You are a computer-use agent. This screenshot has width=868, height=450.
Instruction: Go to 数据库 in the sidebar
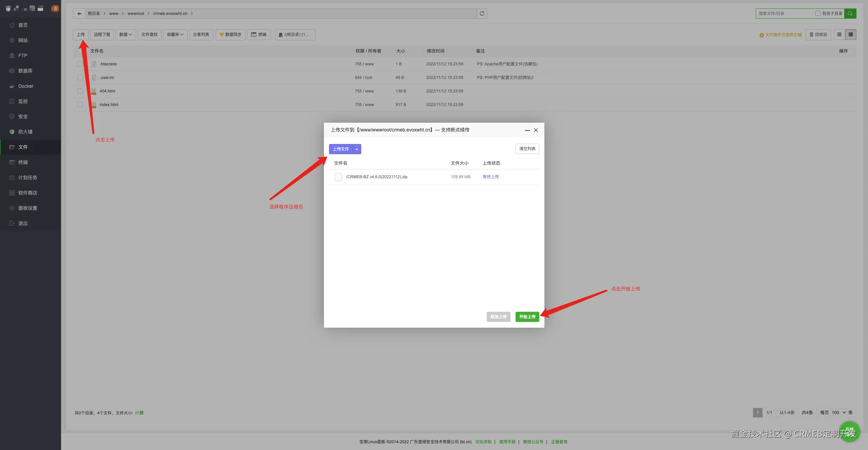25,71
